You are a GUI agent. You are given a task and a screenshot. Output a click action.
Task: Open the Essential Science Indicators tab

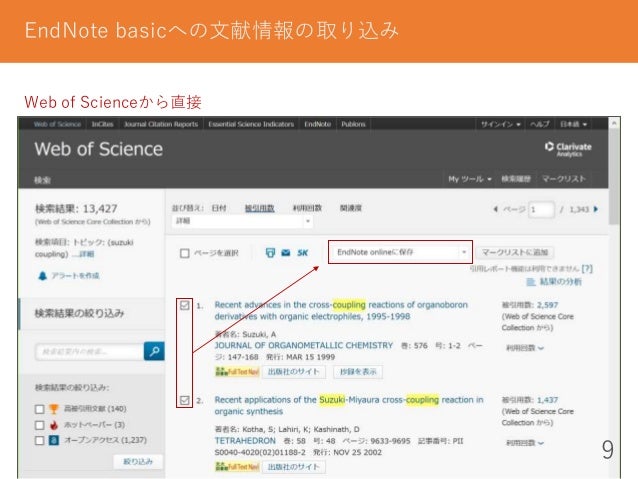251,124
